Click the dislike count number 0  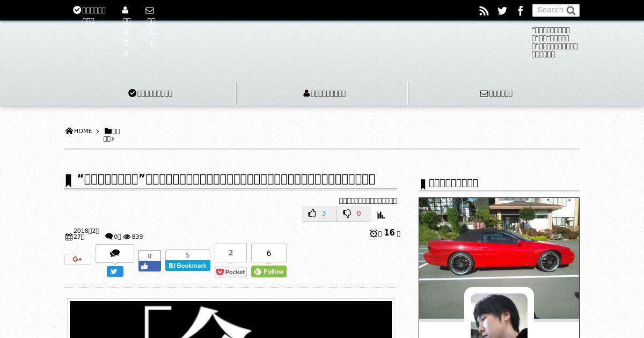click(x=358, y=214)
